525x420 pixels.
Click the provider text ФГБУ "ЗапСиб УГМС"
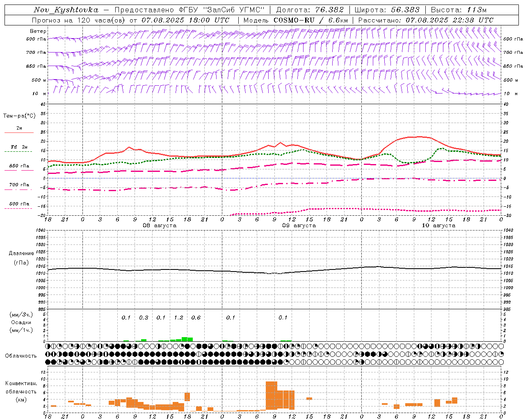[222, 10]
